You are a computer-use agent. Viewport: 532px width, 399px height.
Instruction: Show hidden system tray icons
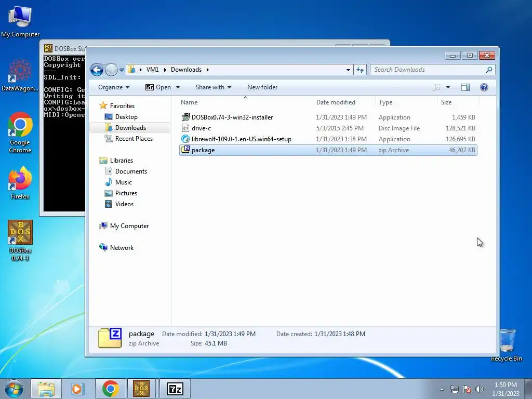[442, 389]
